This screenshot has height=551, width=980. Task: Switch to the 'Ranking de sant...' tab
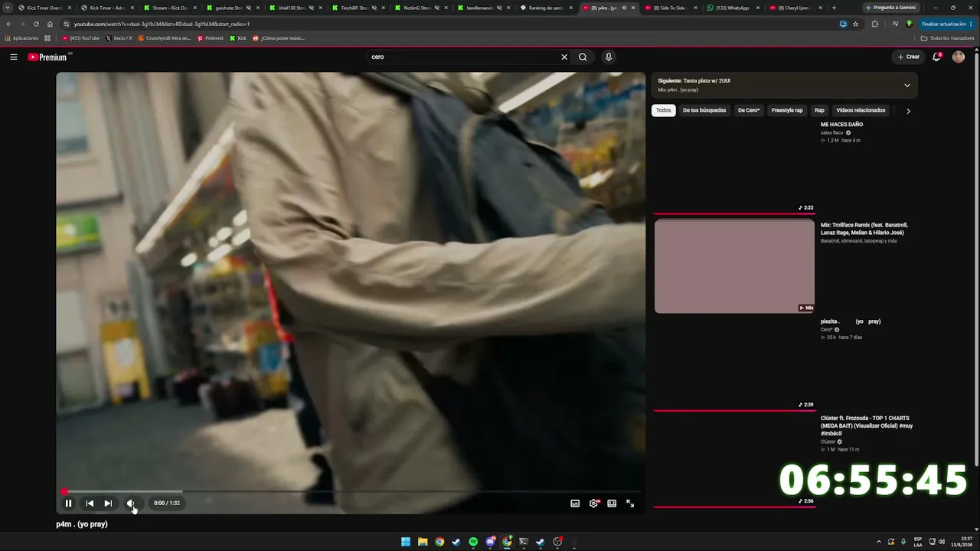(546, 8)
